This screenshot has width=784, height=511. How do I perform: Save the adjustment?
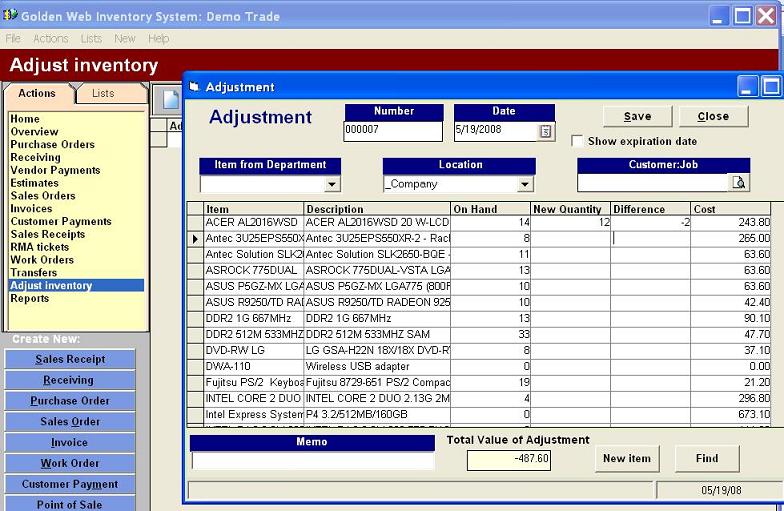638,116
